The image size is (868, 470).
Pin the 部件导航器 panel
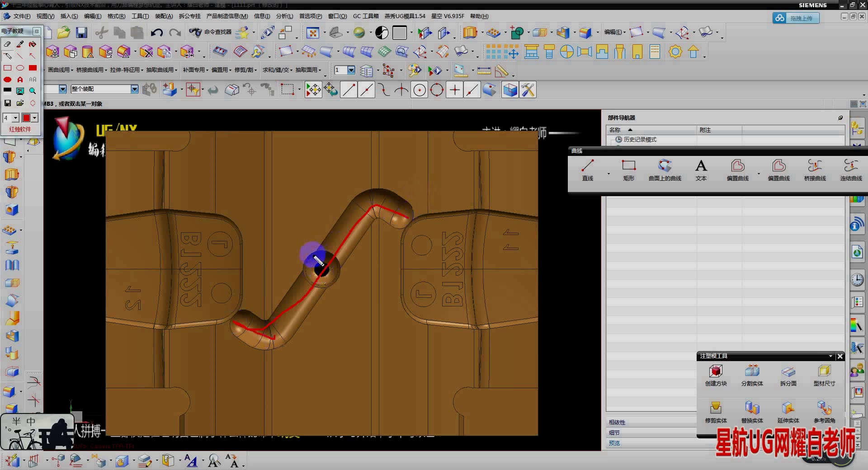[840, 118]
